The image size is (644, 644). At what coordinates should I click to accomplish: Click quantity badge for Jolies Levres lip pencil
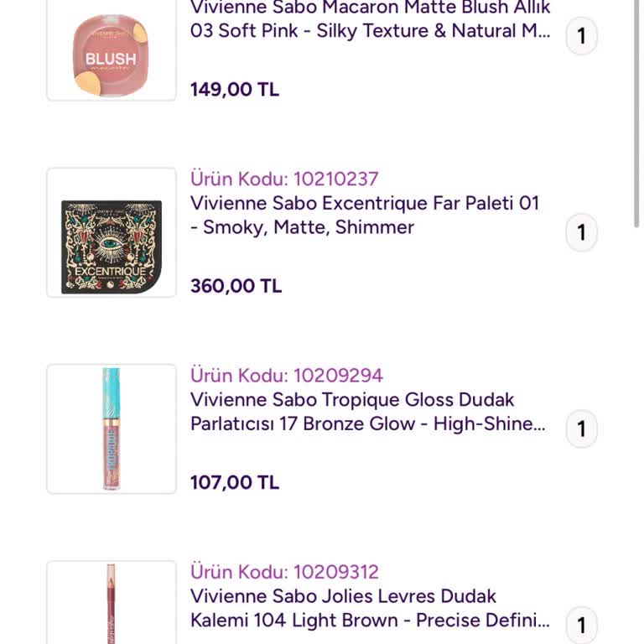pos(581,626)
